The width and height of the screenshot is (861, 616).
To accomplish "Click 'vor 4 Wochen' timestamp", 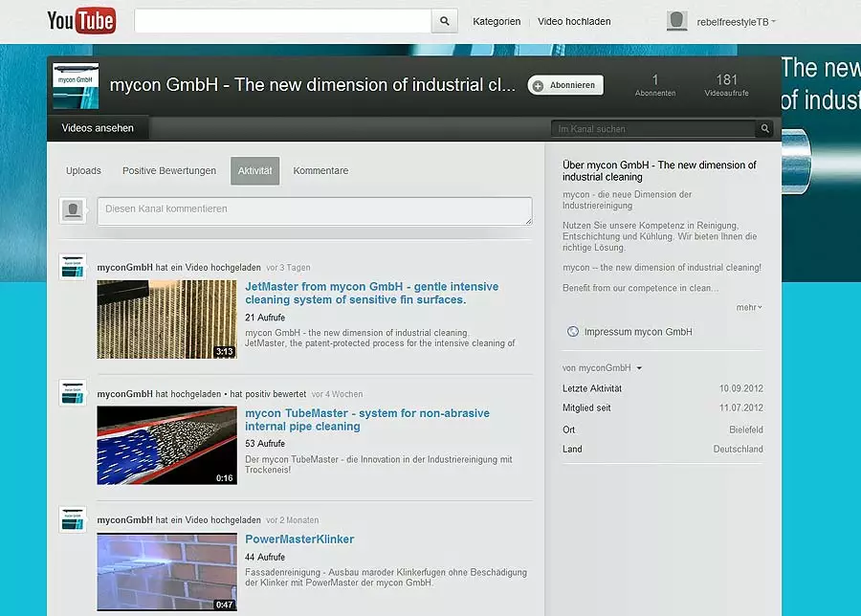I will (337, 394).
